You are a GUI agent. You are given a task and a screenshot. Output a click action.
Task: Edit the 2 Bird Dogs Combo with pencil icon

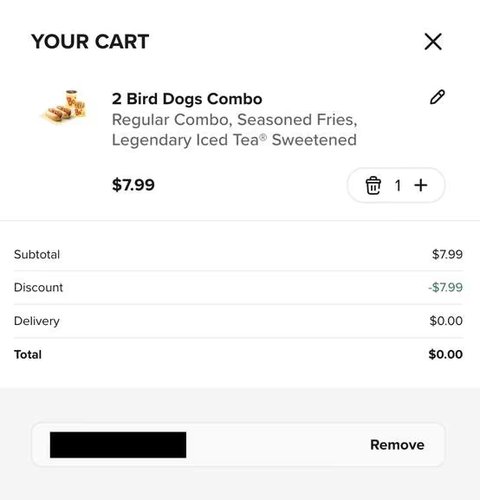tap(437, 97)
